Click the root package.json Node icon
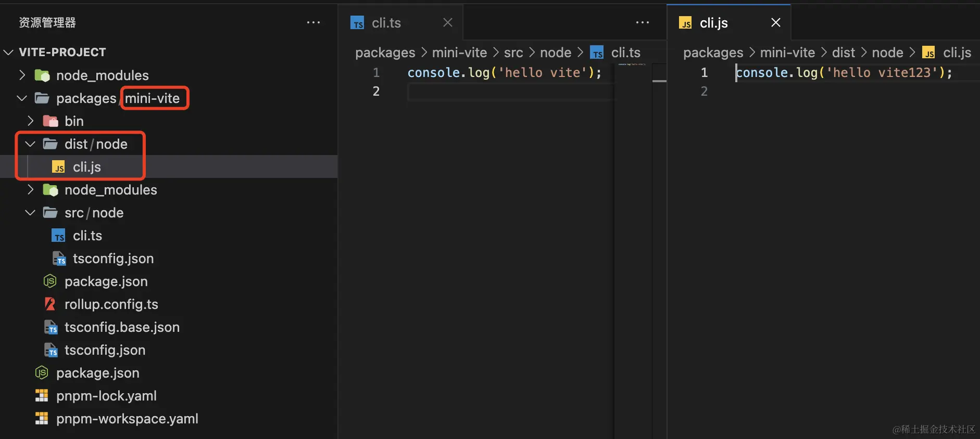Screen dimensions: 980x439 pyautogui.click(x=42, y=373)
